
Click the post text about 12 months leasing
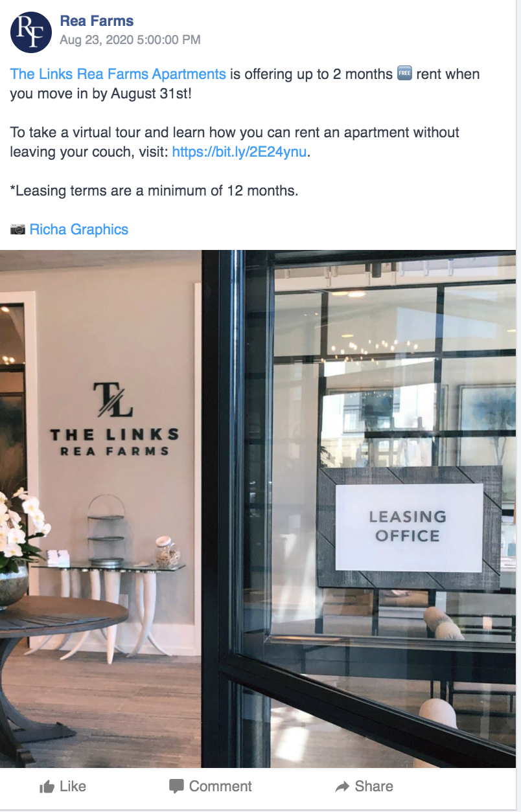click(154, 191)
